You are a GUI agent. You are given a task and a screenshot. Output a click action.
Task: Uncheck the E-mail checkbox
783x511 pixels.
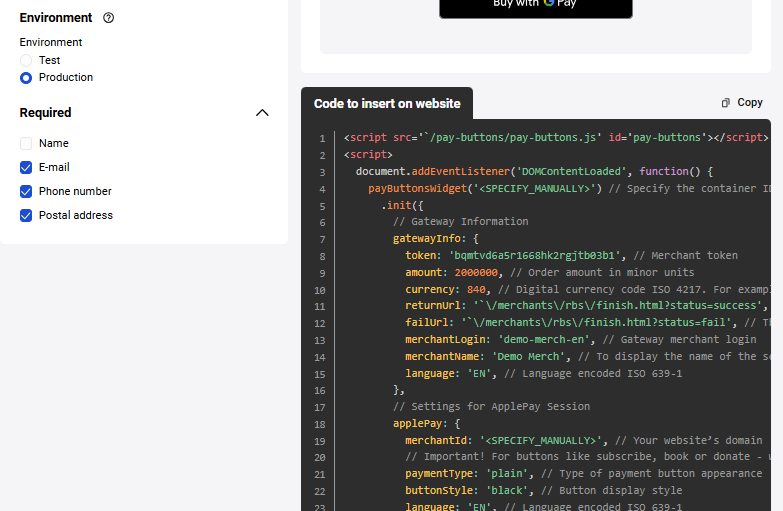(x=26, y=168)
